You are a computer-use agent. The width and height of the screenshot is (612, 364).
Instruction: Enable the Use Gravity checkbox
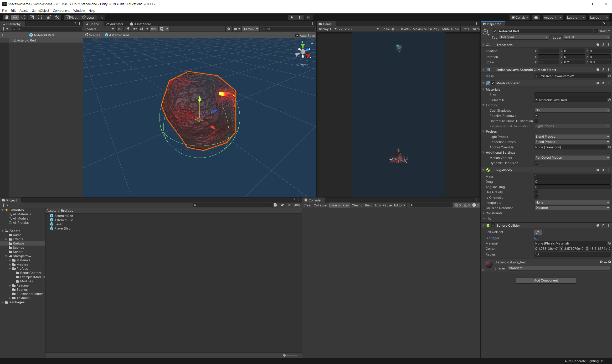pos(536,192)
